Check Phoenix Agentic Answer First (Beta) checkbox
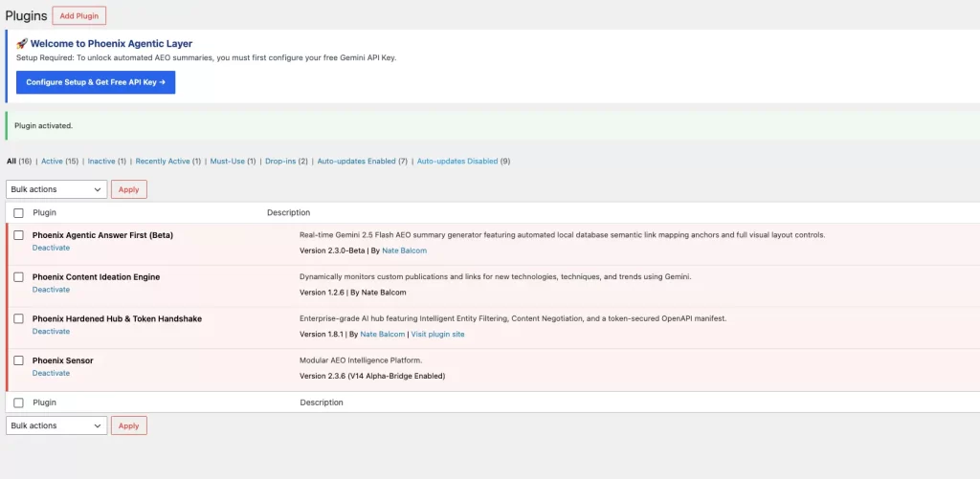This screenshot has width=980, height=479. point(19,235)
